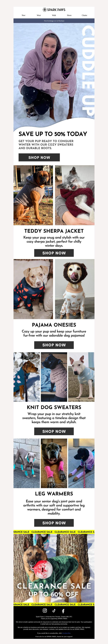Click the dog in heart pajamas photo
Viewport: 108px width, 644px height.
click(x=33, y=289)
